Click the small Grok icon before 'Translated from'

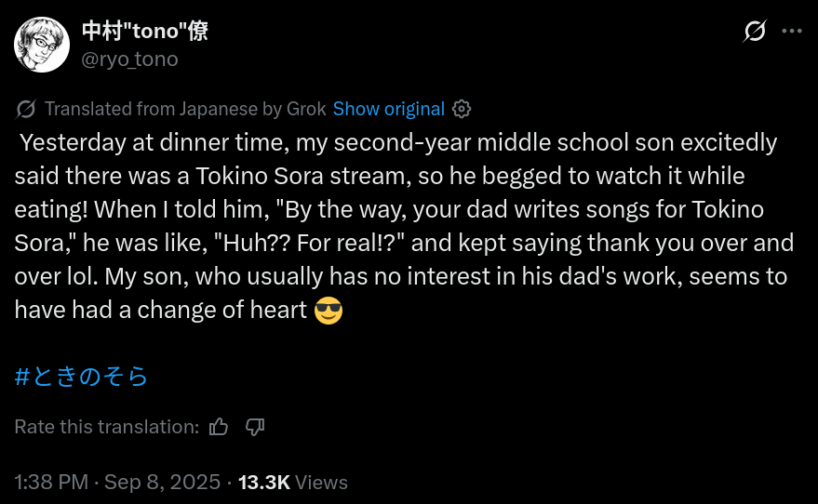[27, 109]
